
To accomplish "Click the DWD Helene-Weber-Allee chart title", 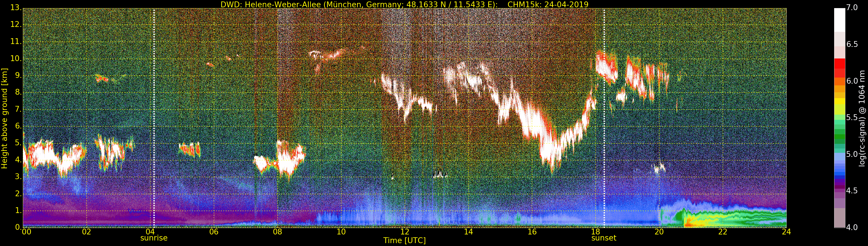I will click(404, 4).
